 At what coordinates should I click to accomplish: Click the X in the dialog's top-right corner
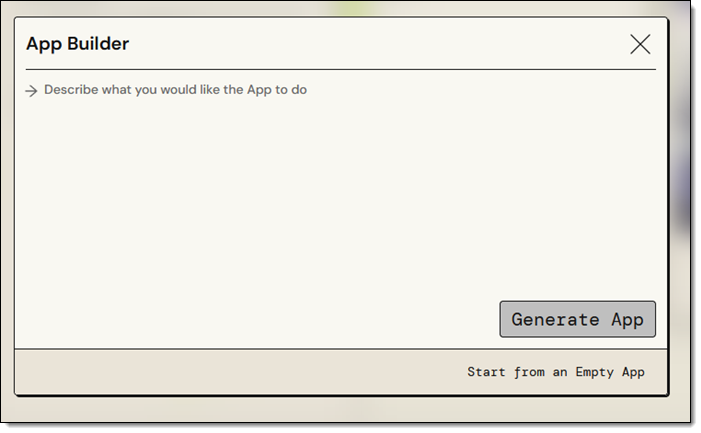coord(640,44)
